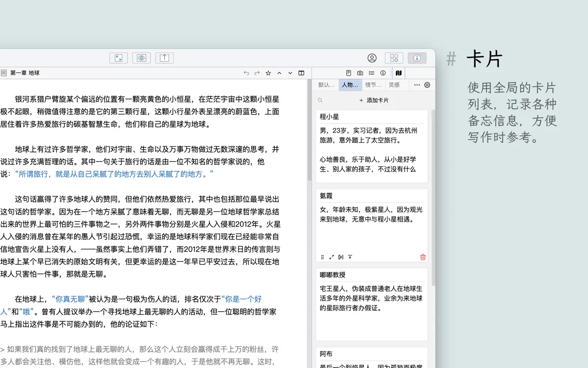The width and height of the screenshot is (588, 368).
Task: Click the card search magnifier icon
Action: point(320,100)
